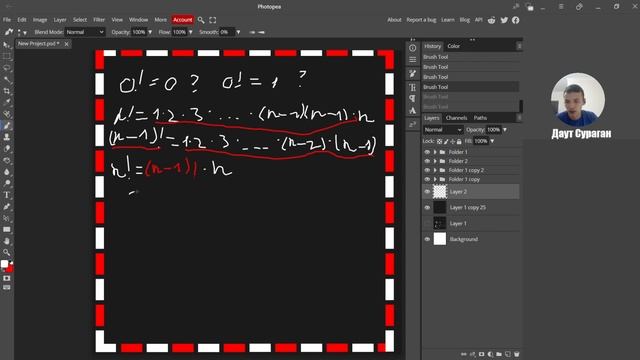Open the Flow dropdown arrow
This screenshot has width=640, height=360.
[190, 32]
